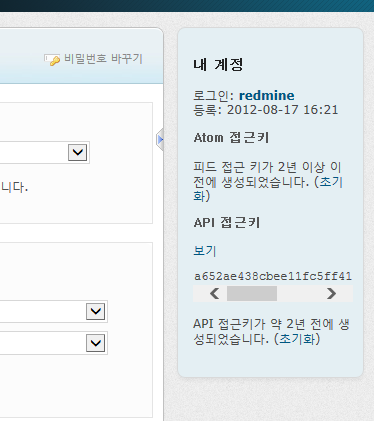Click the empty scrollbar track right of the thumb
The height and width of the screenshot is (421, 374).
tap(300, 294)
